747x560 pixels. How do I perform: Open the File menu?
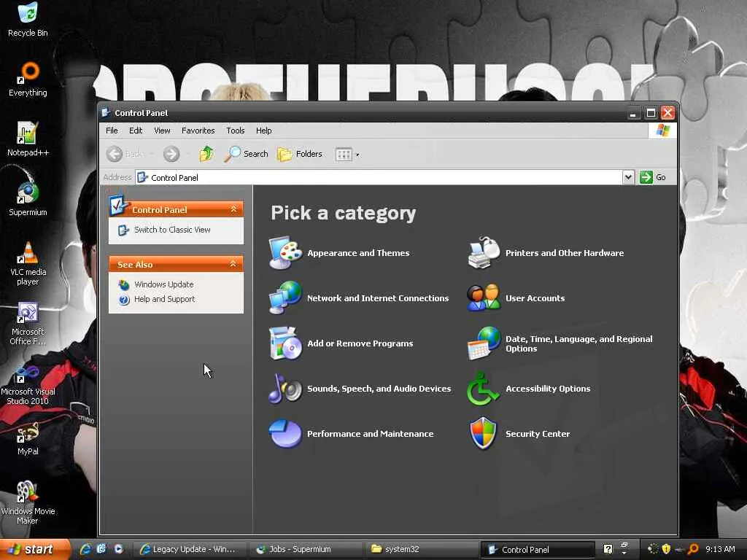112,131
